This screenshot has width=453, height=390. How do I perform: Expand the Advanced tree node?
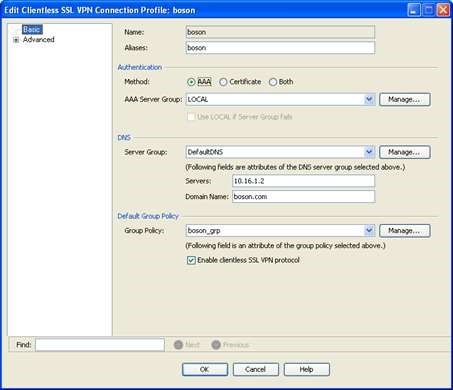coord(16,40)
